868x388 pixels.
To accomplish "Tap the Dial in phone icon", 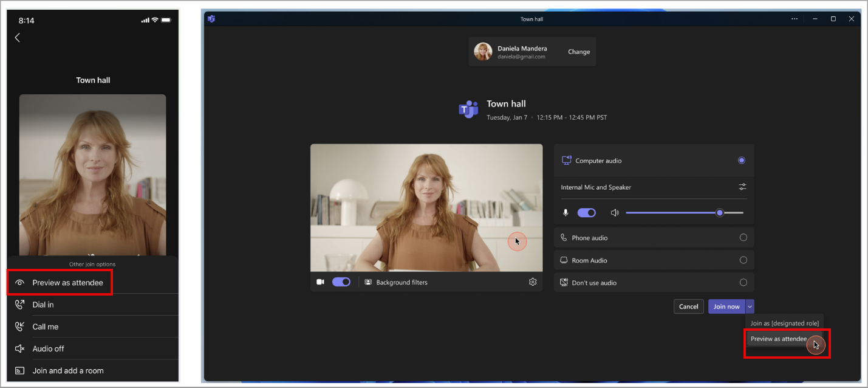I will (x=19, y=305).
